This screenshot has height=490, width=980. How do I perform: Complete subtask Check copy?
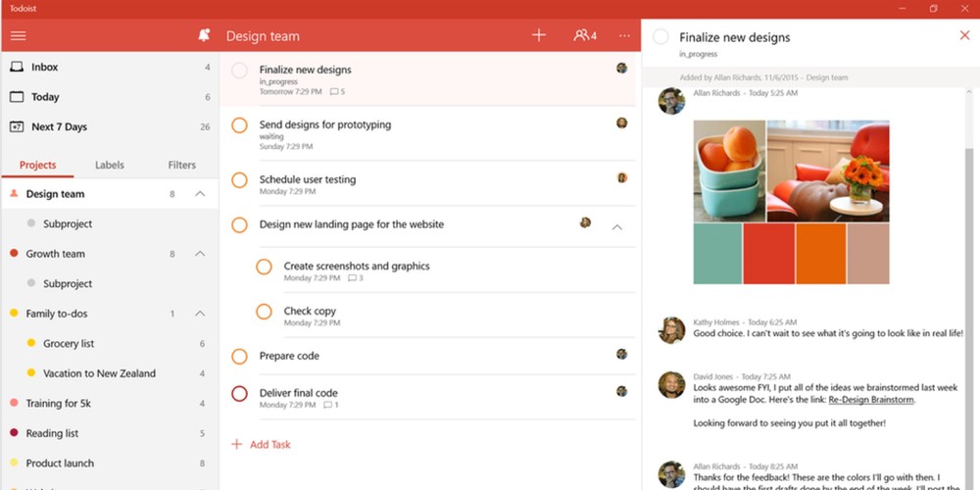click(x=264, y=312)
